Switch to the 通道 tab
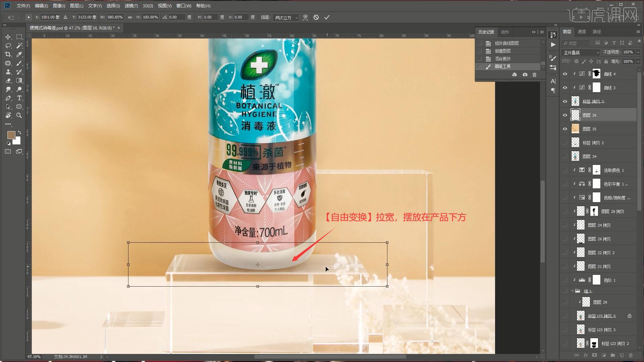The width and height of the screenshot is (644, 362). [x=582, y=32]
